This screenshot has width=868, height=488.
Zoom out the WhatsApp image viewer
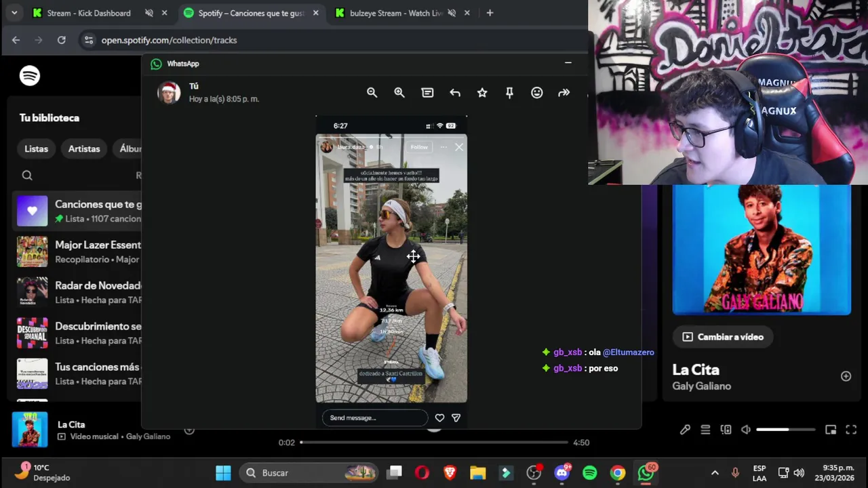(372, 93)
